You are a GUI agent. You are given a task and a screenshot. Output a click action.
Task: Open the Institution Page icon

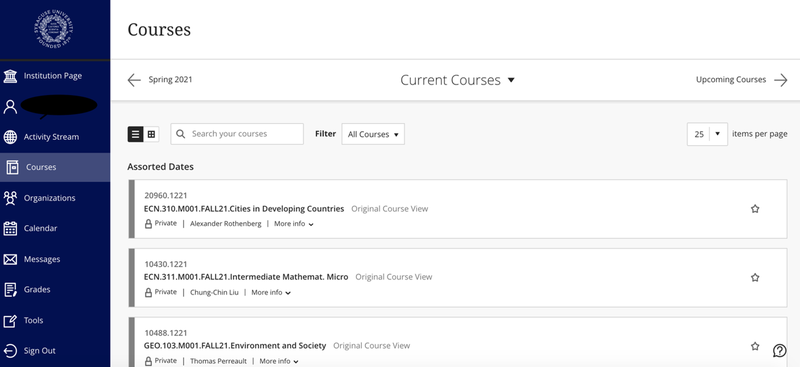(x=10, y=76)
